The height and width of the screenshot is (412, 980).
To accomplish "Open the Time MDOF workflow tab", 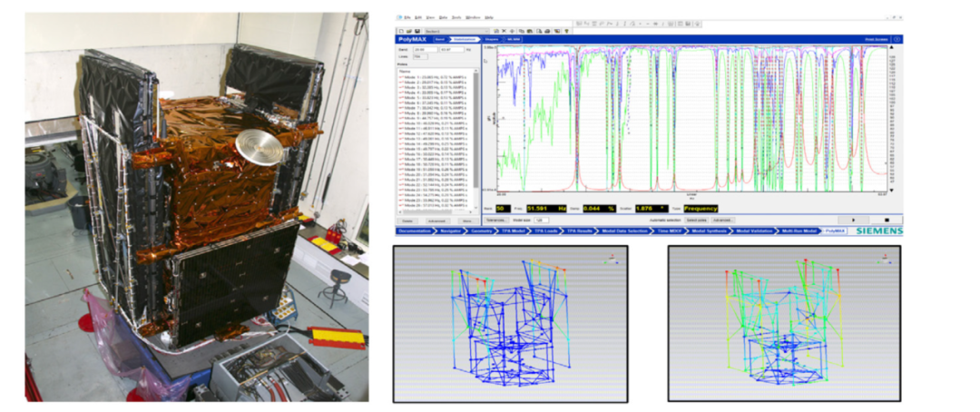I will point(670,231).
